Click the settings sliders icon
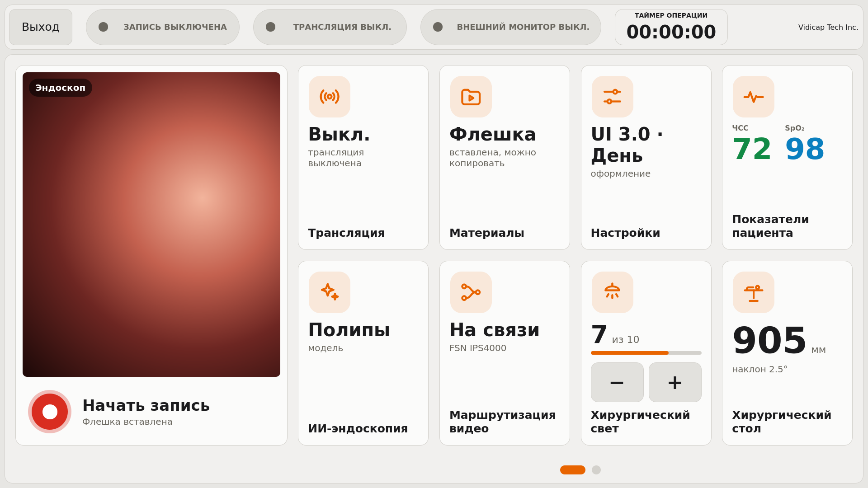 pyautogui.click(x=613, y=97)
